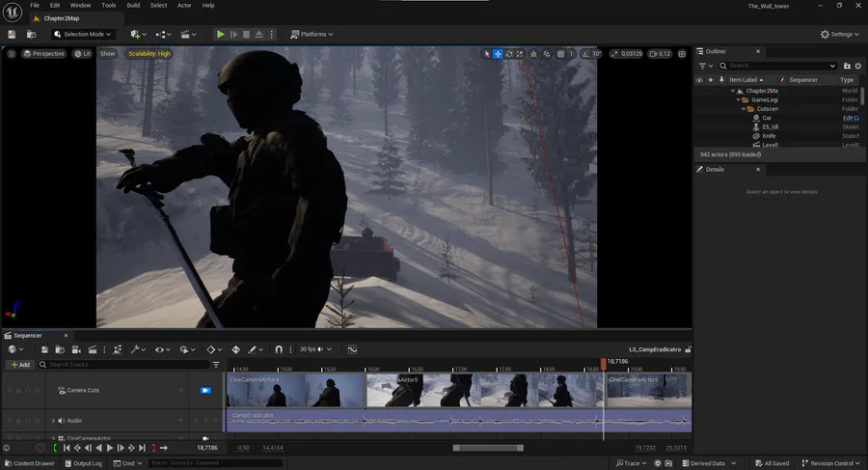
Task: Activate the Translate move tool in viewport
Action: click(x=498, y=54)
